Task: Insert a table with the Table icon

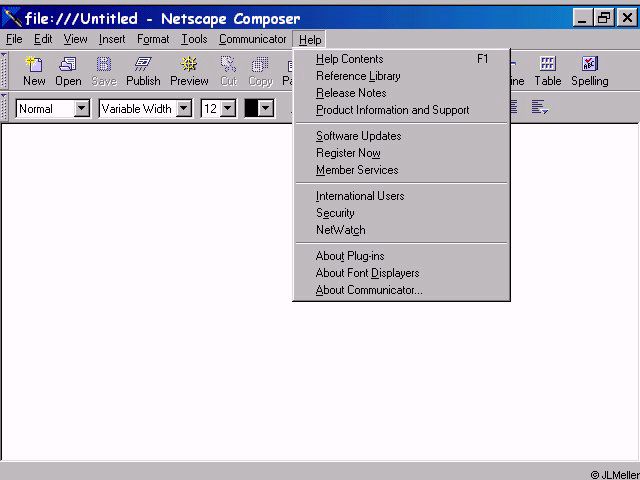Action: [548, 71]
